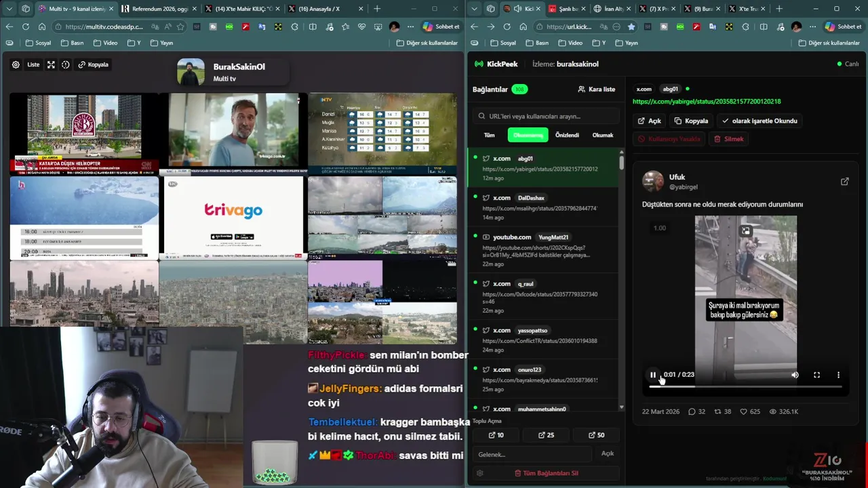Open tweet externally via arrow icon
The width and height of the screenshot is (868, 488).
point(844,182)
